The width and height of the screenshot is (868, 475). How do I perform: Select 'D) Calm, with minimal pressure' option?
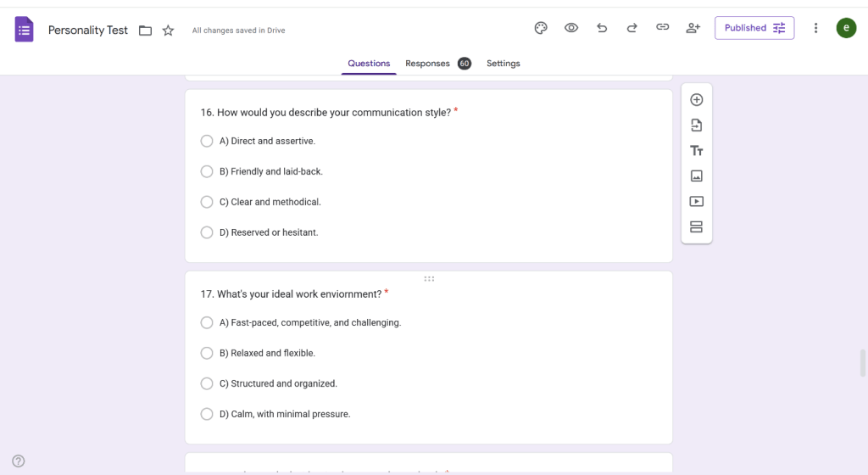[207, 414]
